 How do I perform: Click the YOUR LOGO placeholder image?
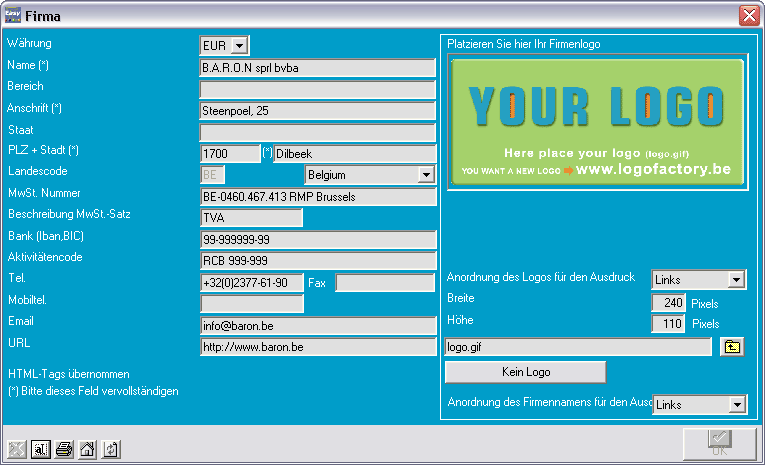598,122
